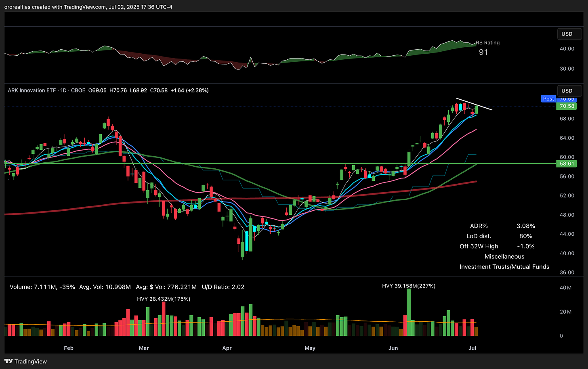
Task: Click the 40 M volume axis label
Action: 565,288
